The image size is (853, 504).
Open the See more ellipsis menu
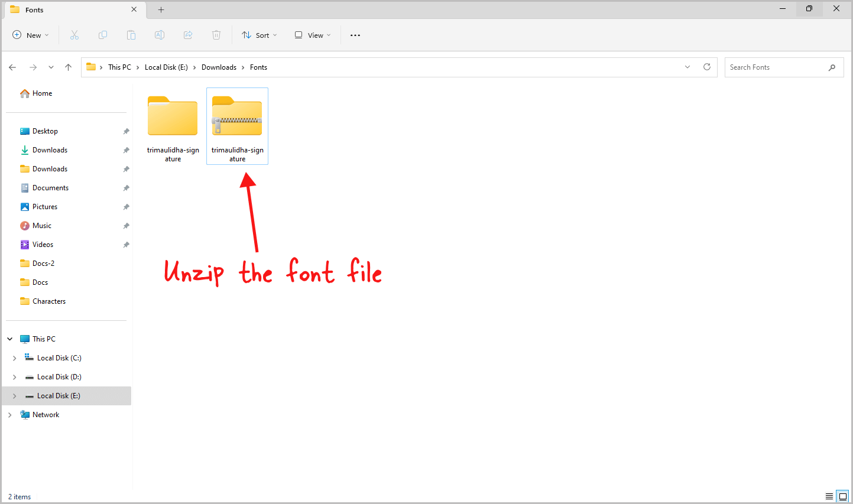[355, 35]
